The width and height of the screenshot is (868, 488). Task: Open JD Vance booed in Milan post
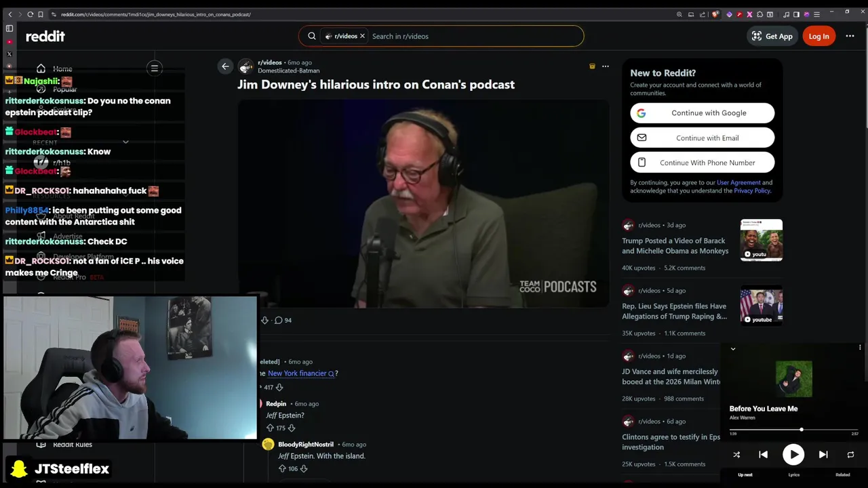[671, 377]
